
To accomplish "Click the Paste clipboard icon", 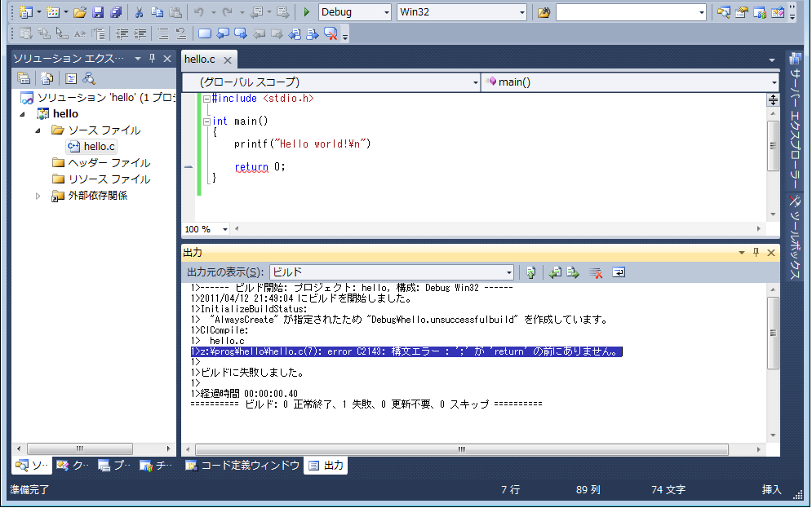I will [x=175, y=12].
